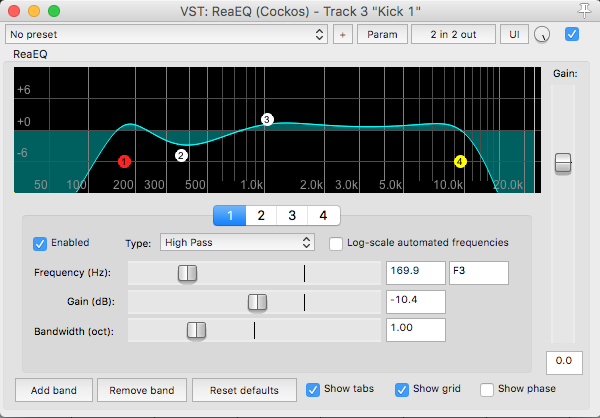Image resolution: width=600 pixels, height=418 pixels.
Task: Click Reset defaults button
Action: pos(244,390)
